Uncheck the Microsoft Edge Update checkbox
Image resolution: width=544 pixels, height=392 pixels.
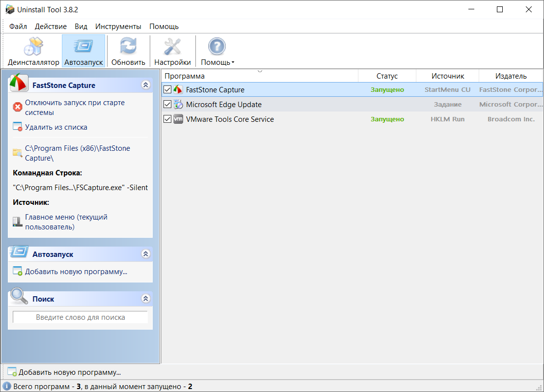click(x=167, y=104)
